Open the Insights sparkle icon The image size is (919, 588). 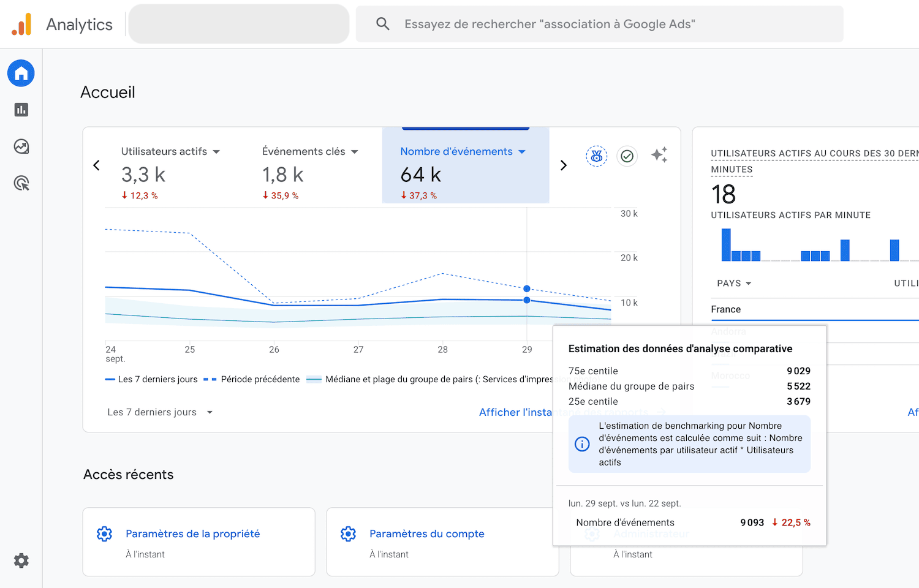[x=659, y=155]
